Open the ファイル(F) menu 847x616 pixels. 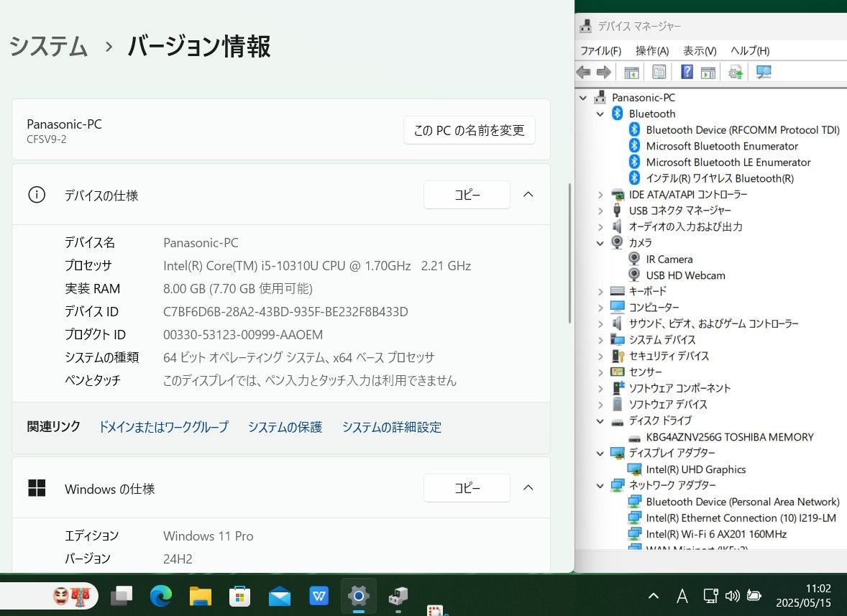tap(600, 50)
